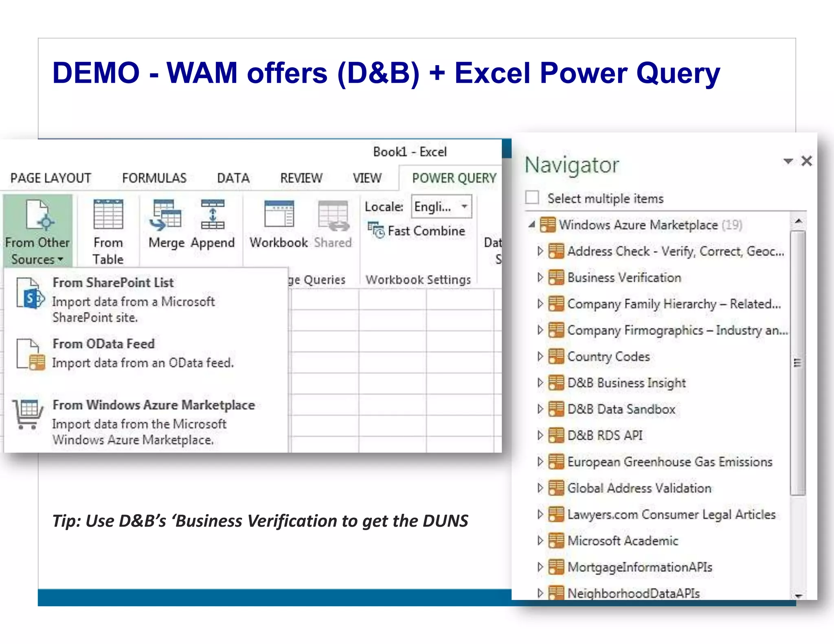Open the VIEW ribbon tab
834x644 pixels.
[367, 178]
